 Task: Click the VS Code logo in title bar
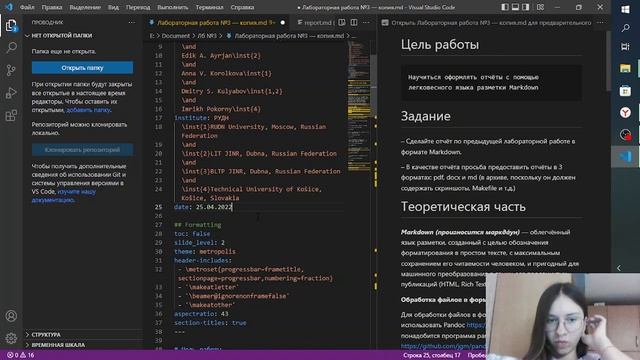click(9, 7)
